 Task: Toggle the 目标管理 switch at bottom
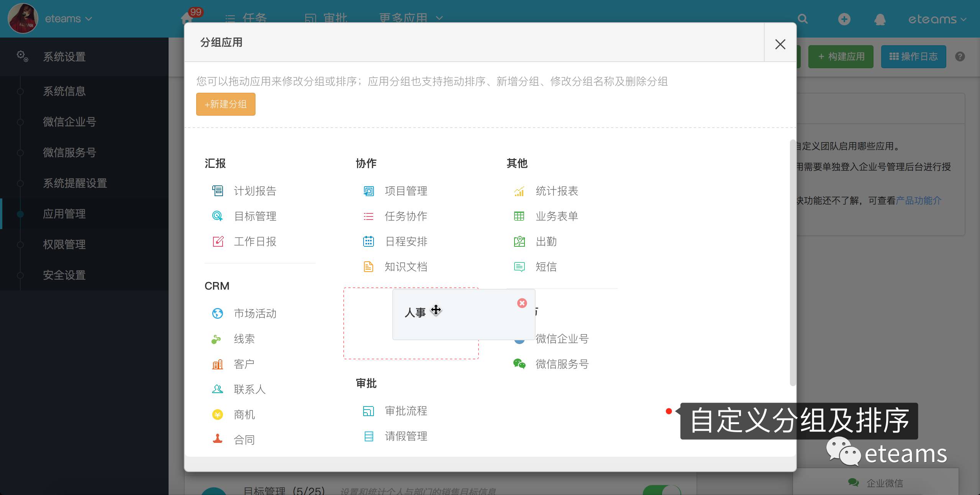[662, 490]
